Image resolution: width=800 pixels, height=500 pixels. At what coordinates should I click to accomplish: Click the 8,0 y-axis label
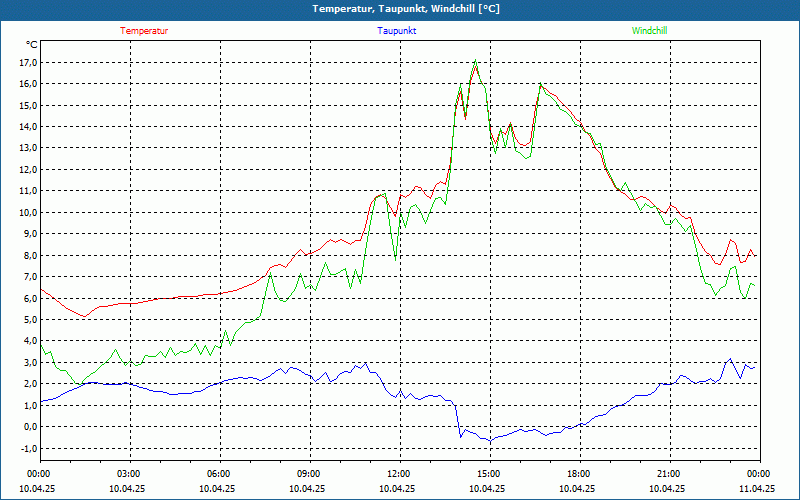pos(30,255)
